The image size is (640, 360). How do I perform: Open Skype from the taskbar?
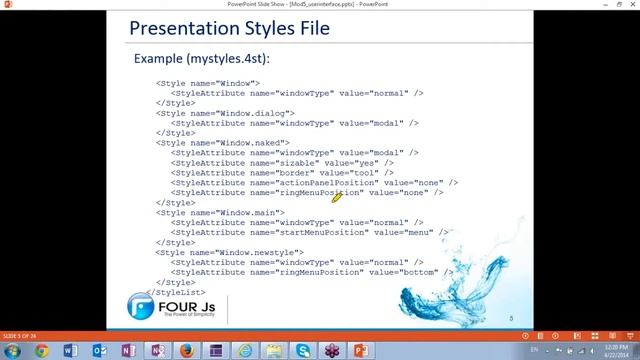[303, 351]
